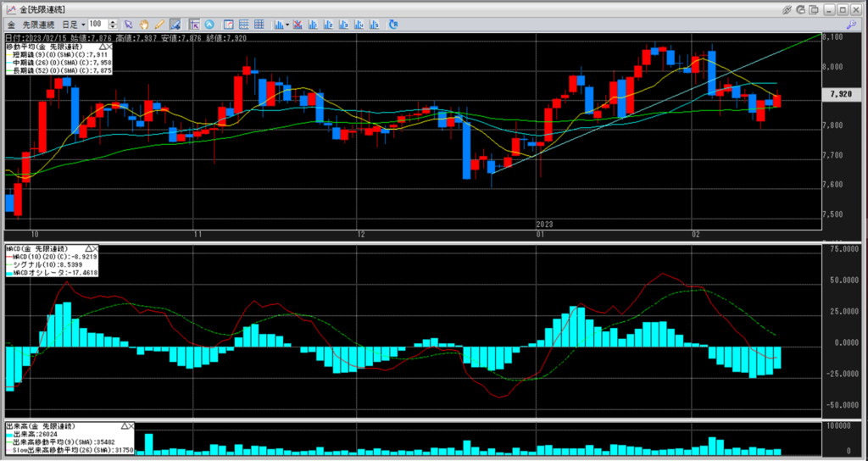868x461 pixels.
Task: Click the 金 symbol menu item
Action: [10, 24]
